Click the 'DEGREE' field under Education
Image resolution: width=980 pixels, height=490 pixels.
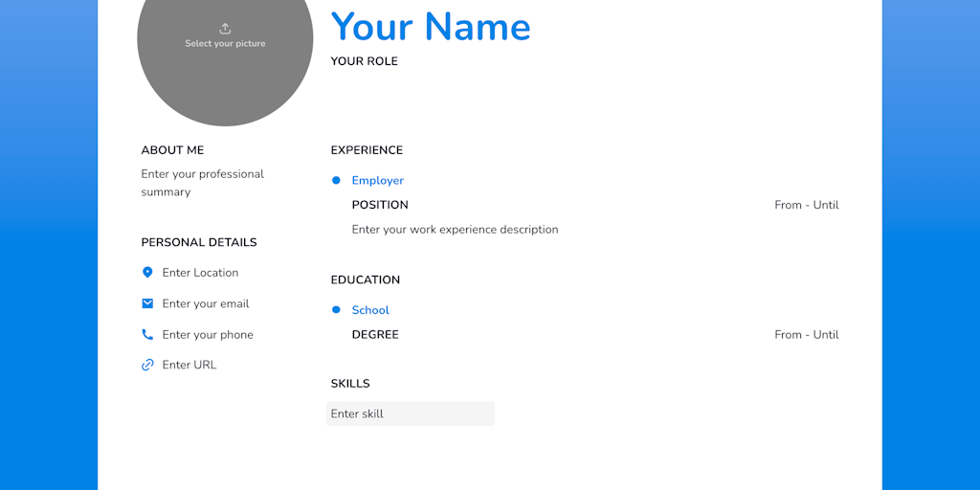(375, 335)
